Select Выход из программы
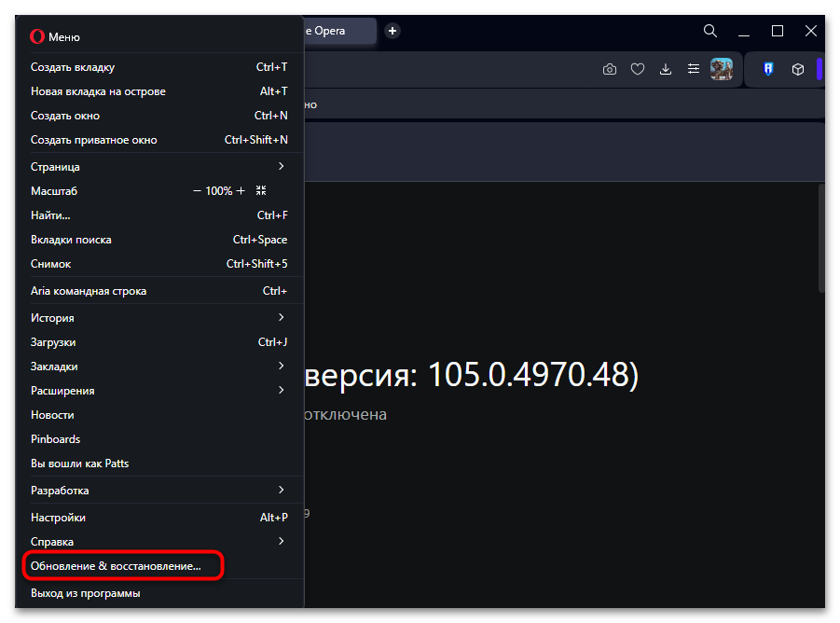 (x=159, y=593)
